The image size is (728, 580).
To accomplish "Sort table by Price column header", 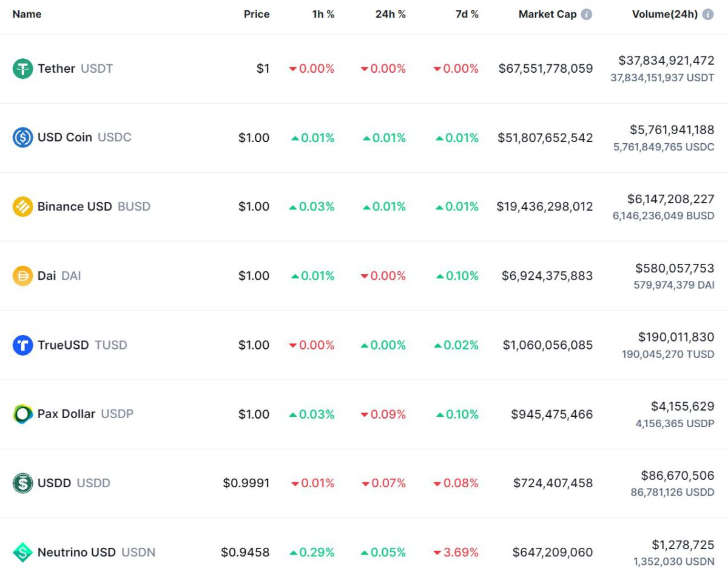I will 257,15.
